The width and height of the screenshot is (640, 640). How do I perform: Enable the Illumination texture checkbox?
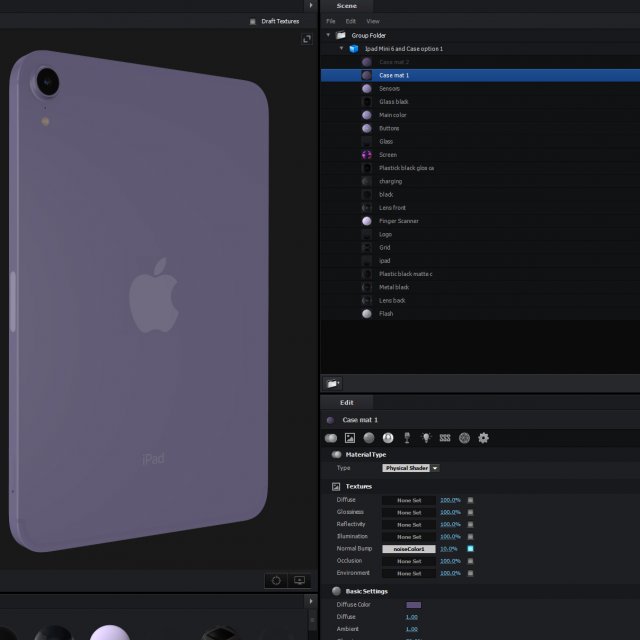[x=470, y=537]
